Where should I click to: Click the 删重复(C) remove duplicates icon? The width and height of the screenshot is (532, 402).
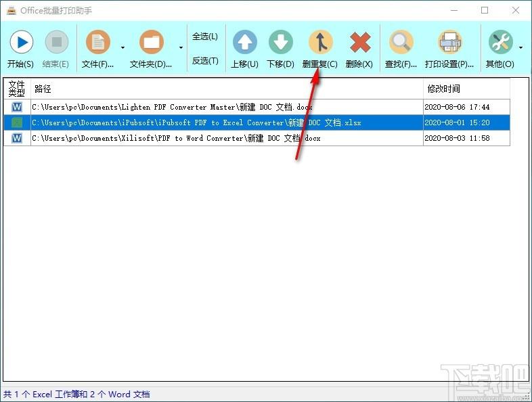[320, 42]
